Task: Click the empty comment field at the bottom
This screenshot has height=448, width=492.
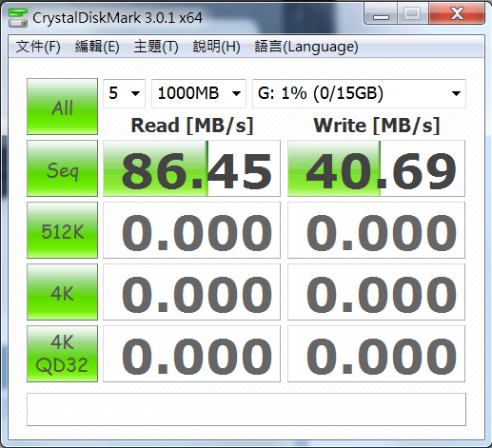Action: click(x=246, y=409)
